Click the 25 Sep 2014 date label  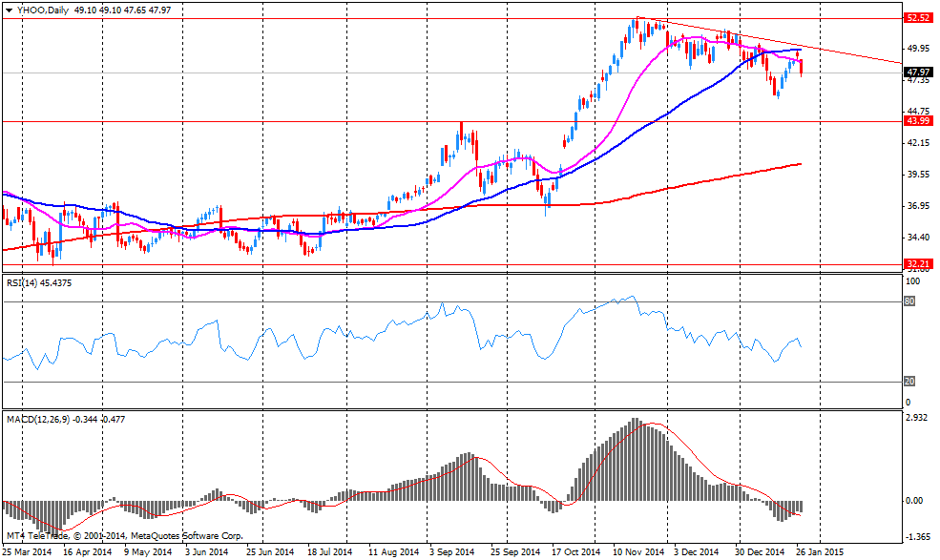click(x=515, y=551)
